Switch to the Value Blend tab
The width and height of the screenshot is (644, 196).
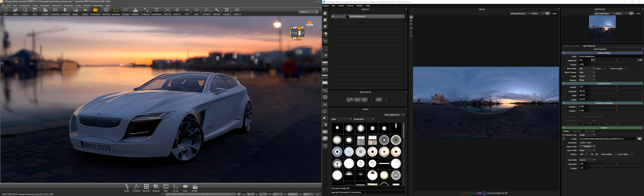(577, 131)
